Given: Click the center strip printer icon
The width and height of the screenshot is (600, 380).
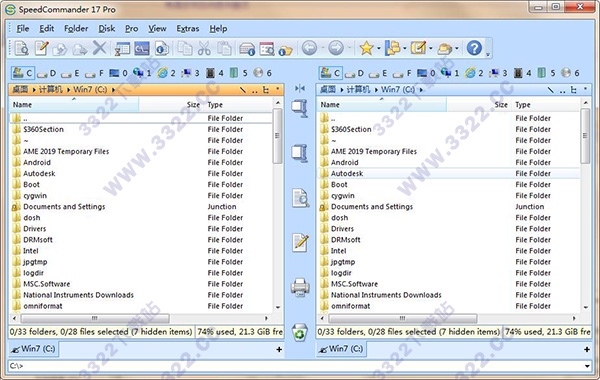Looking at the screenshot, I should coord(300,287).
